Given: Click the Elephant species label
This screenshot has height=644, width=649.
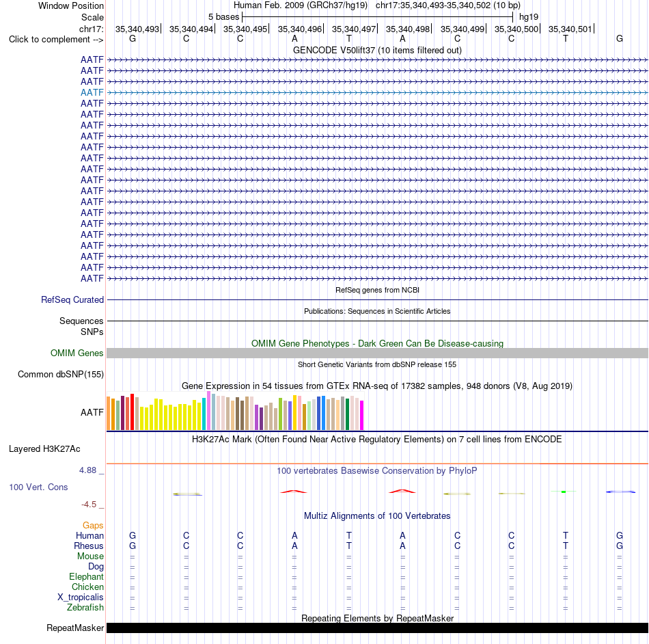Looking at the screenshot, I should pyautogui.click(x=86, y=576).
